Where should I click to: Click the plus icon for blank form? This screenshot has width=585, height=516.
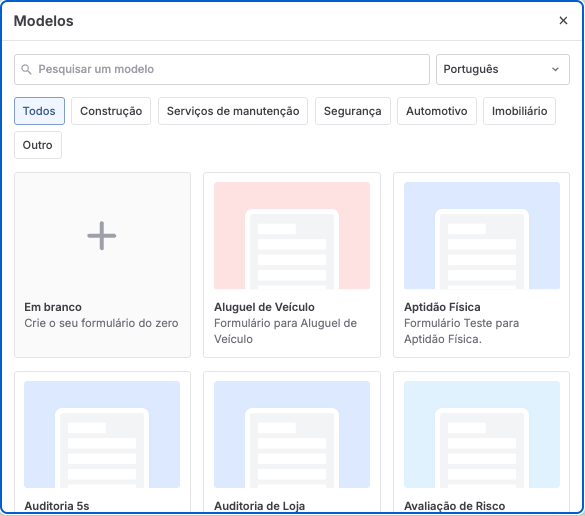pyautogui.click(x=101, y=236)
